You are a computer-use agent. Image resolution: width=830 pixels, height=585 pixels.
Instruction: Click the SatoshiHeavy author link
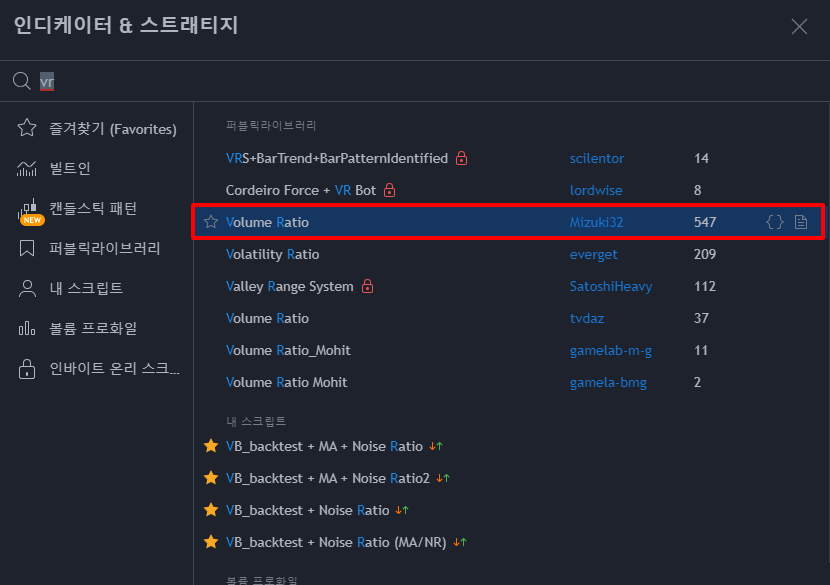click(x=610, y=287)
